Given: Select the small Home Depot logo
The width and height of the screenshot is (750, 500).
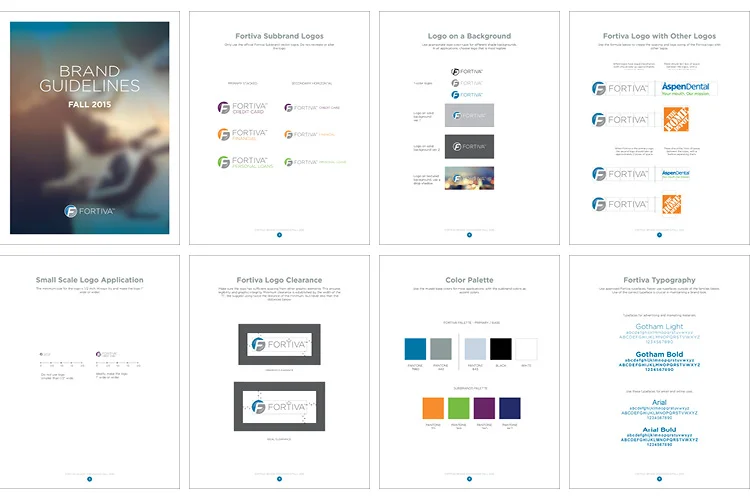Looking at the screenshot, I should tap(672, 204).
